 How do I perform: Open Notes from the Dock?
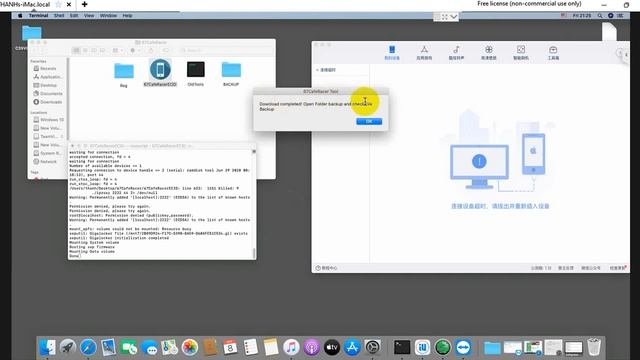point(271,347)
